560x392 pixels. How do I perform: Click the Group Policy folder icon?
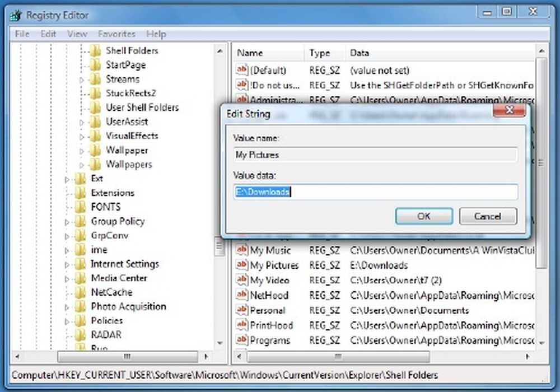[81, 221]
